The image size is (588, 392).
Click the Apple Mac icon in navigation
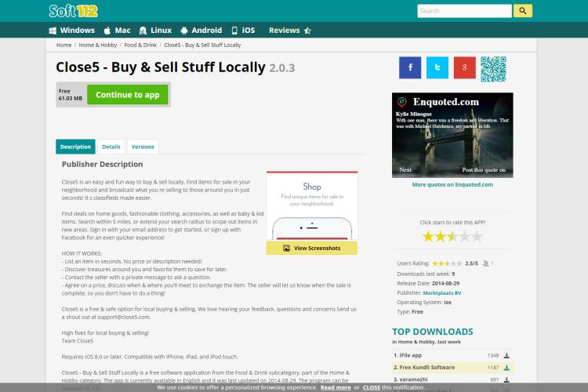[107, 31]
